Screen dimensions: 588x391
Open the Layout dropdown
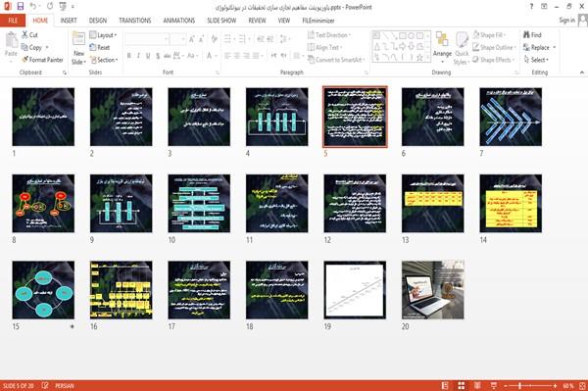click(103, 35)
